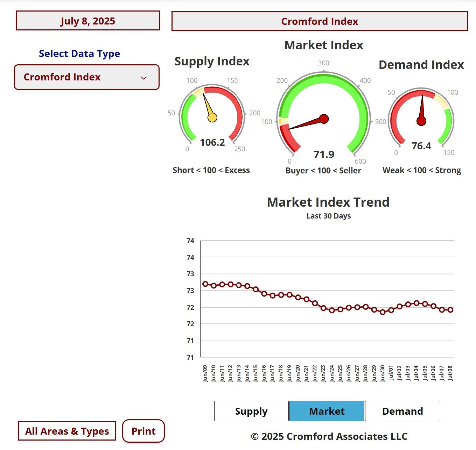Click the Demand Index value 76.4
476x450 pixels.
click(x=421, y=146)
